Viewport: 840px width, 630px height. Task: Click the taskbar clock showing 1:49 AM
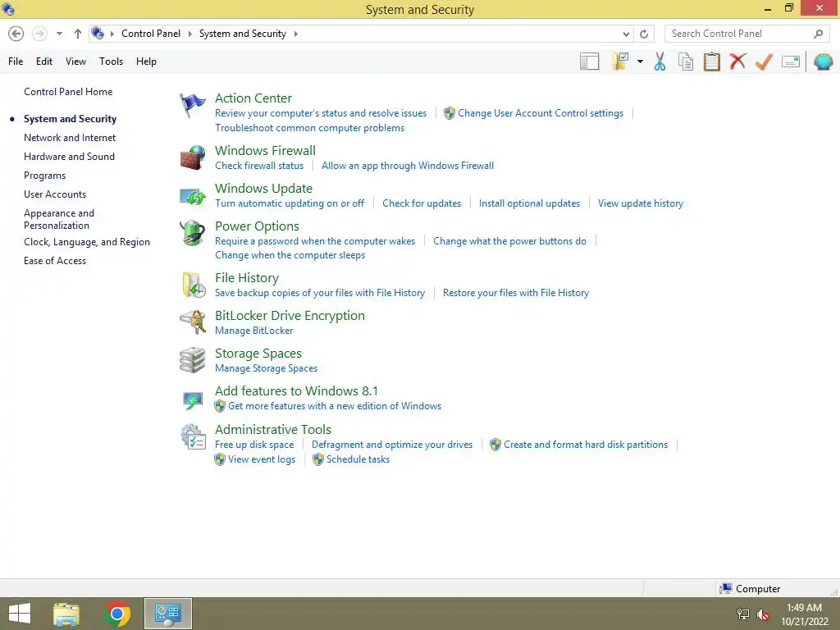804,608
